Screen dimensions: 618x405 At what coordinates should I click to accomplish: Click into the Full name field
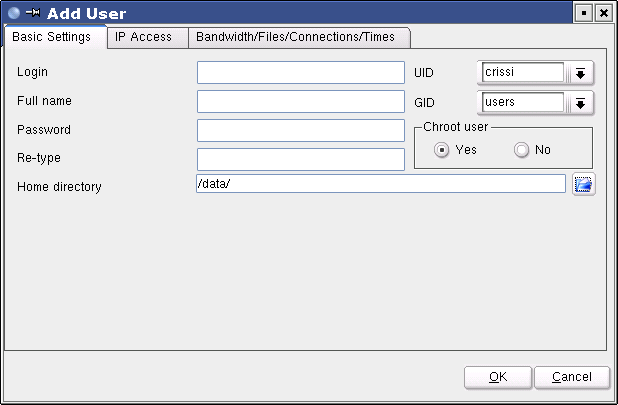click(x=300, y=101)
